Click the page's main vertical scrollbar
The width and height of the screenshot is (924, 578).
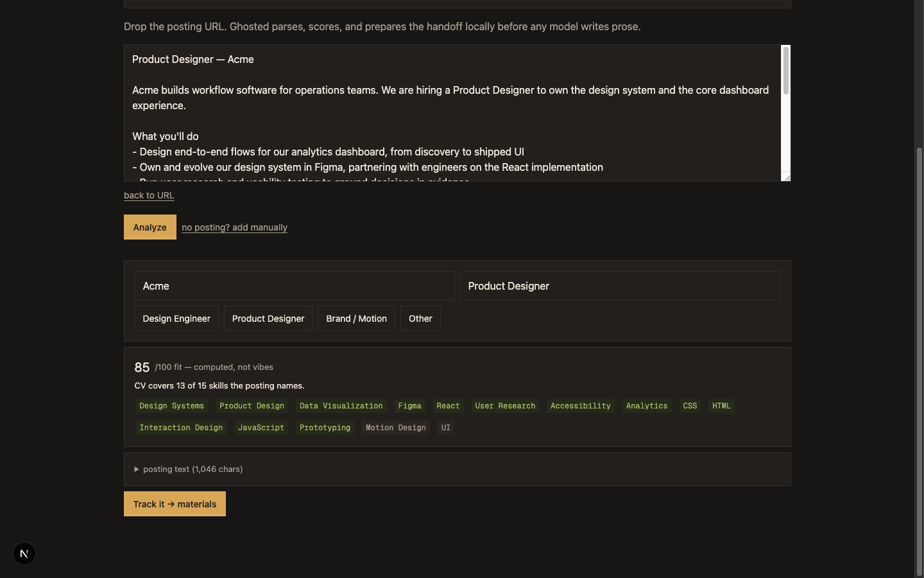point(919,362)
